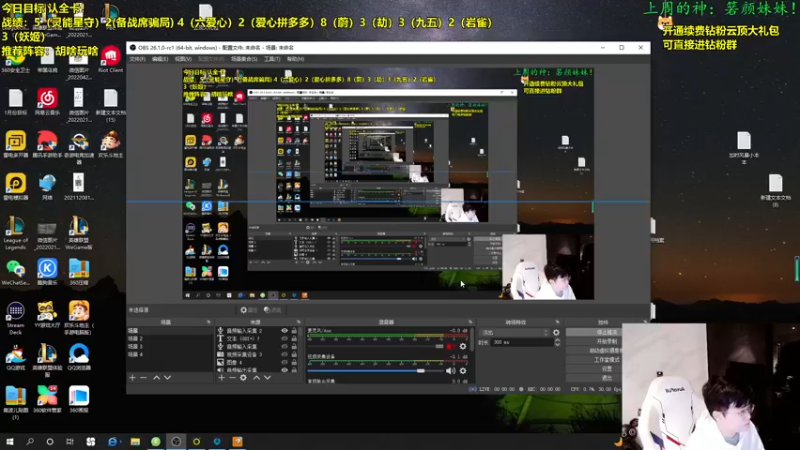800x450 pixels.
Task: Move selected source up in list
Action: [257, 378]
